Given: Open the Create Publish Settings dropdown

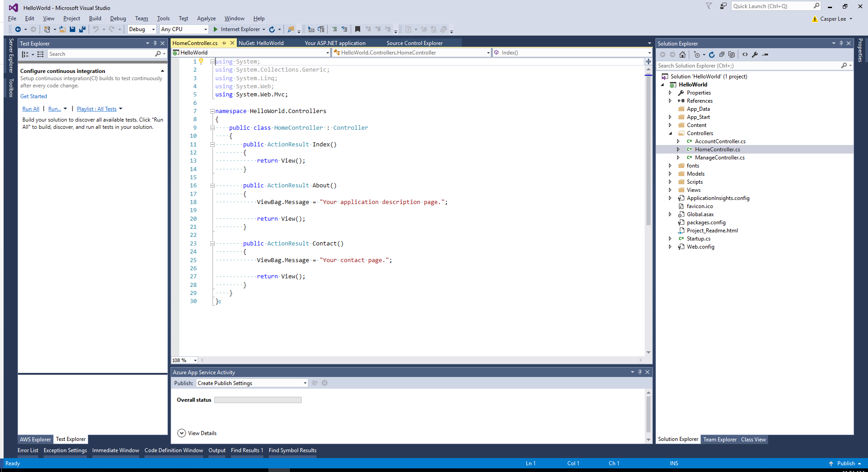Looking at the screenshot, I should tap(305, 383).
